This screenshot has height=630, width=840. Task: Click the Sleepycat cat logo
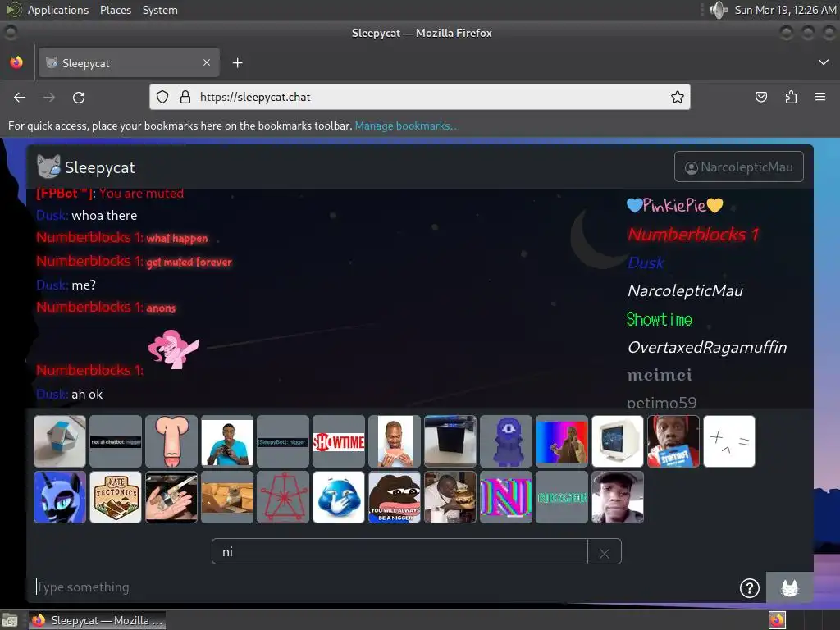click(48, 167)
